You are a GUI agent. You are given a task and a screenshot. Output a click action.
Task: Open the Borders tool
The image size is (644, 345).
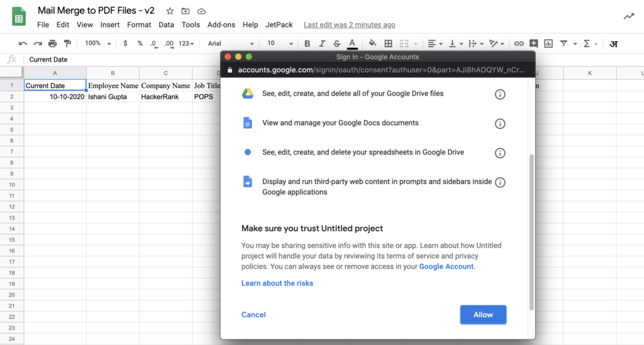[x=388, y=43]
